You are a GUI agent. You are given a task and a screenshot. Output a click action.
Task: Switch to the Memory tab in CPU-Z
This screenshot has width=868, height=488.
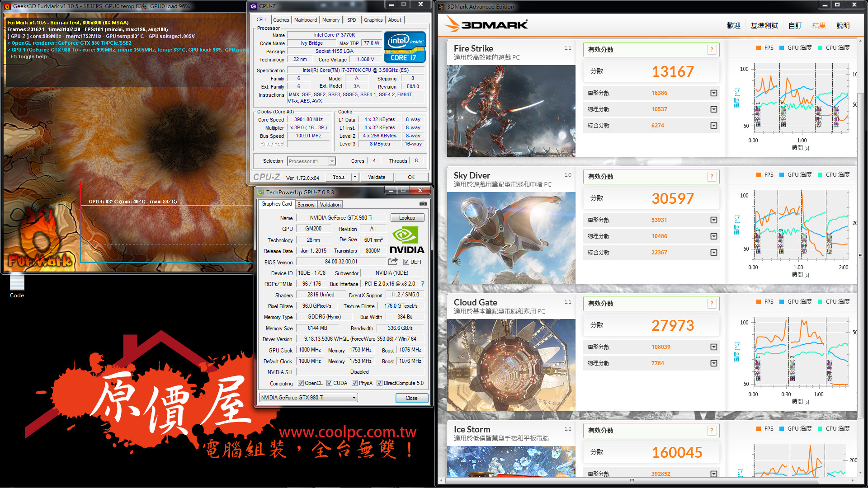(x=331, y=20)
